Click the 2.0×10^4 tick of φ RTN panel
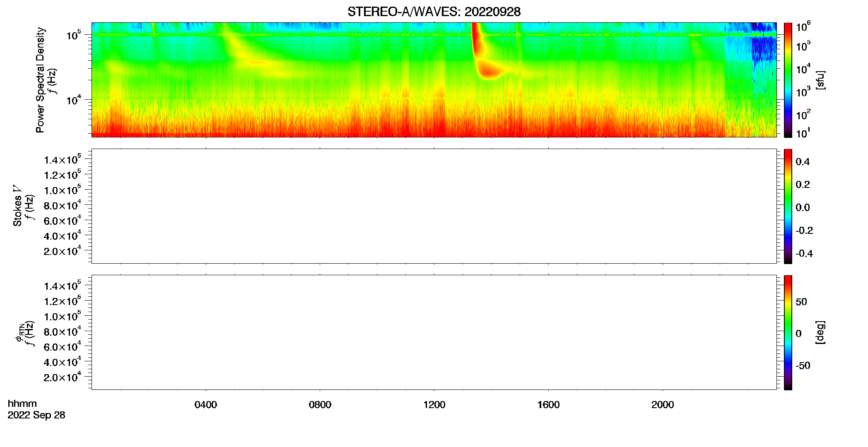The image size is (868, 447). [63, 377]
